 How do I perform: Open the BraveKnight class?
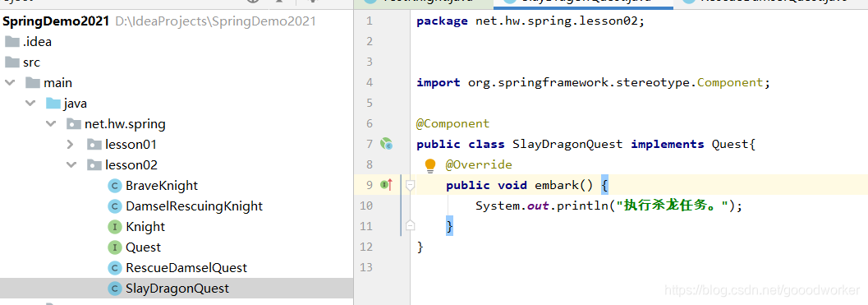[x=162, y=186]
